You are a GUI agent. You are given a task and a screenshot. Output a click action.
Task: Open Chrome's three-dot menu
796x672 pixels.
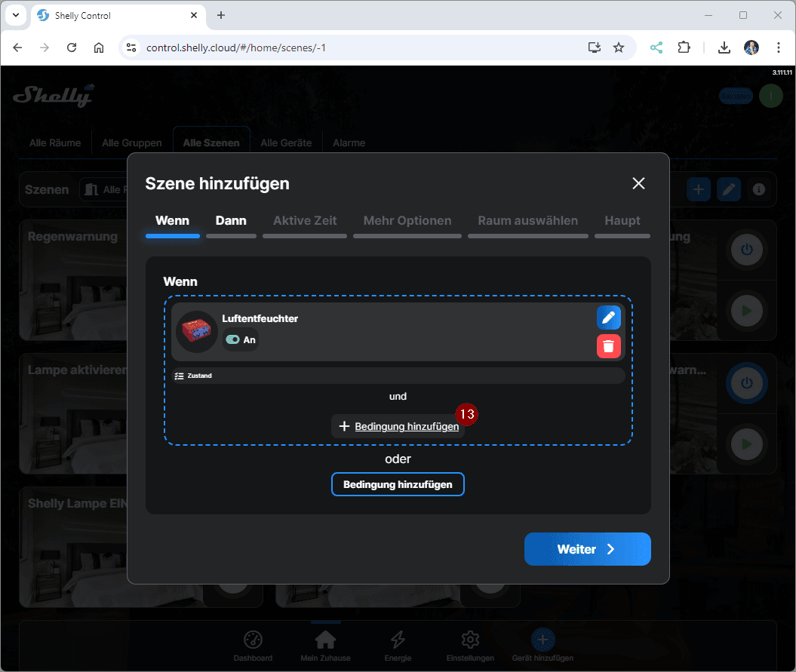coord(778,48)
